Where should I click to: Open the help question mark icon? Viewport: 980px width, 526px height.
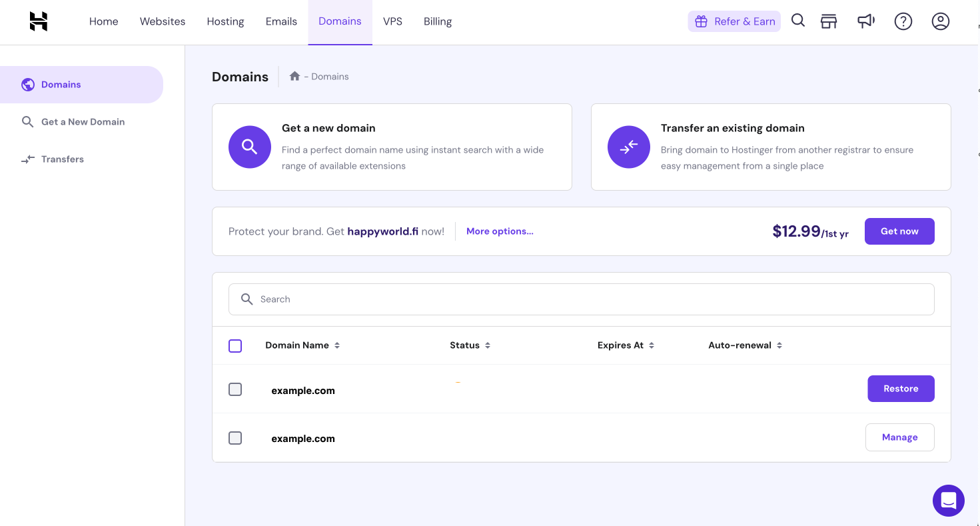pos(903,21)
